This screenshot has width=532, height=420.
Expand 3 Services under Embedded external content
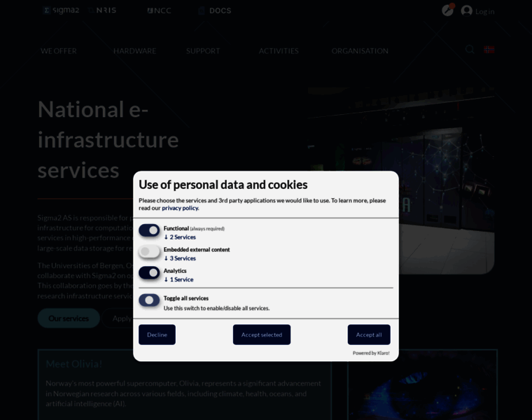point(180,258)
